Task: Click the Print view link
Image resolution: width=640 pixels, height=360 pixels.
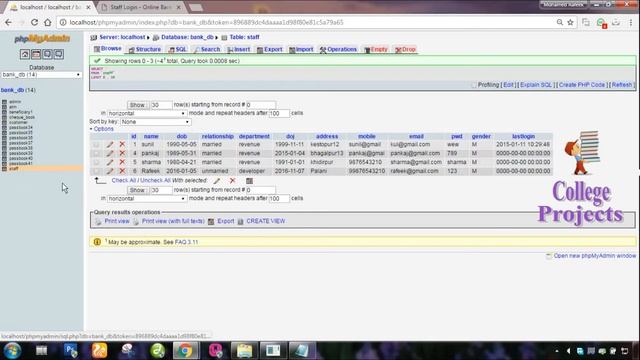Action: tap(117, 221)
